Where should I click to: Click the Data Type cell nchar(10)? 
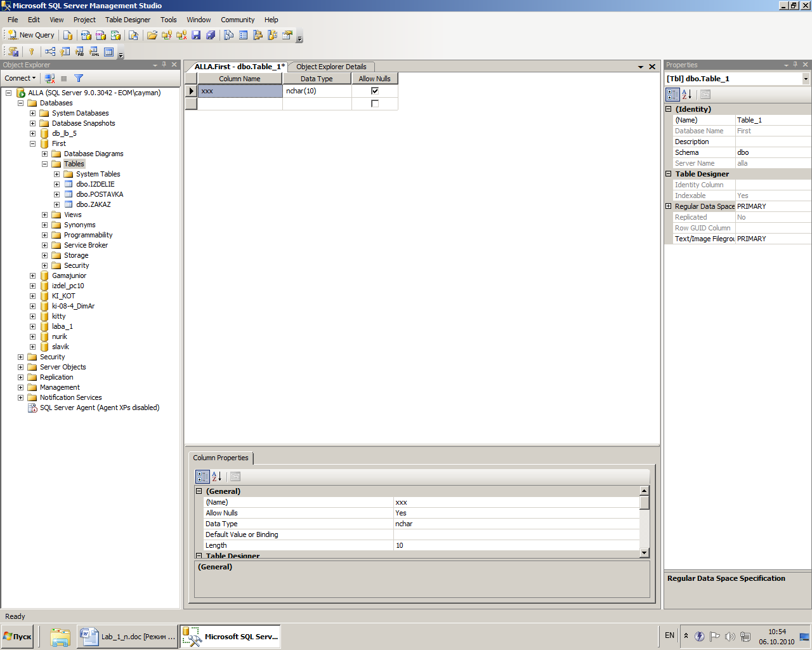(317, 91)
